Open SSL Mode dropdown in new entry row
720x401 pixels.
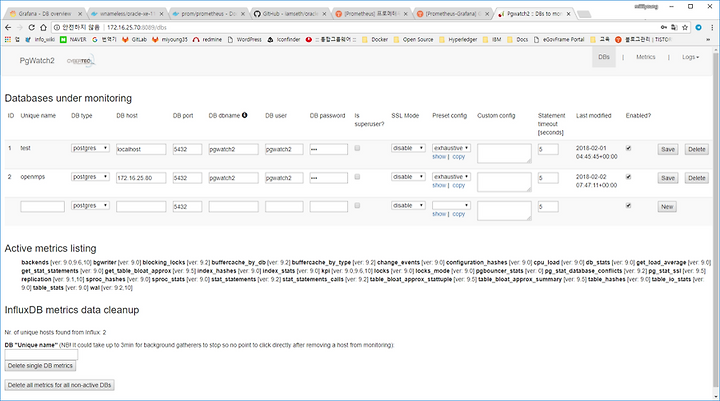tap(408, 206)
